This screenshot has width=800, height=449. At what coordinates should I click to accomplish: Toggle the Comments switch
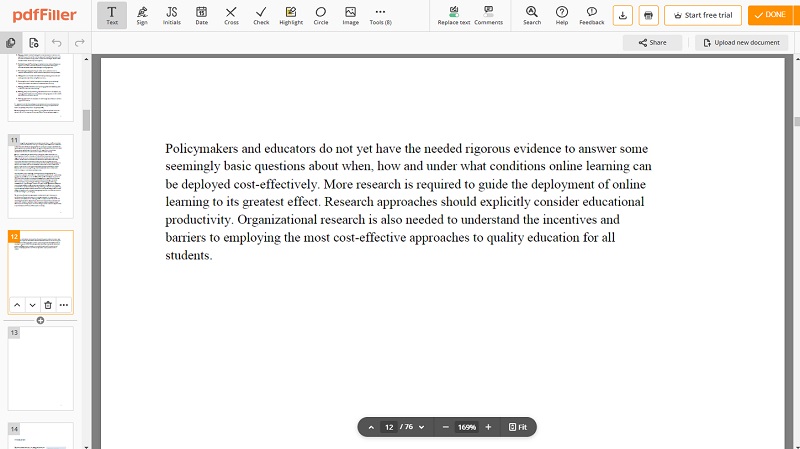coord(488,15)
